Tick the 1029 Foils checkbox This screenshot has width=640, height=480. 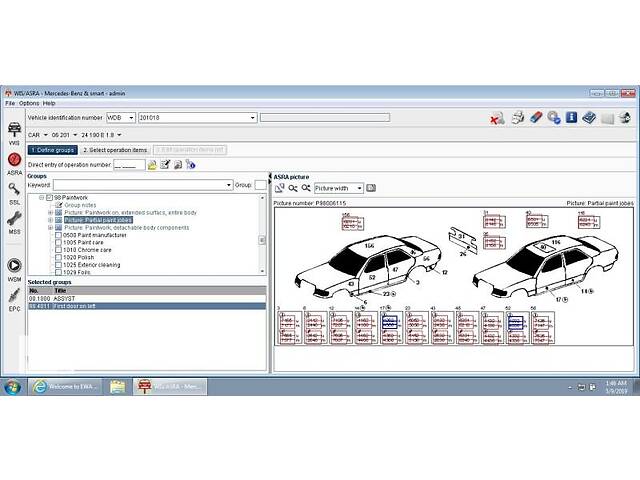[58, 272]
